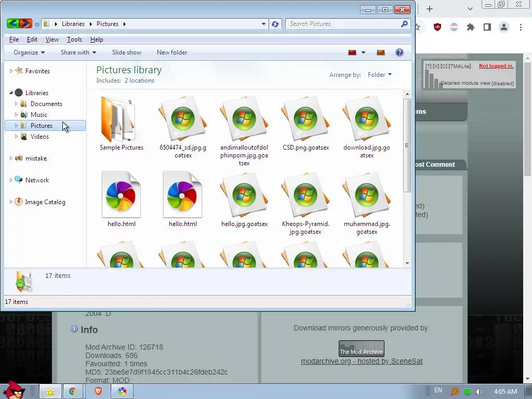Click the red change view icon
532x399 pixels.
352,52
